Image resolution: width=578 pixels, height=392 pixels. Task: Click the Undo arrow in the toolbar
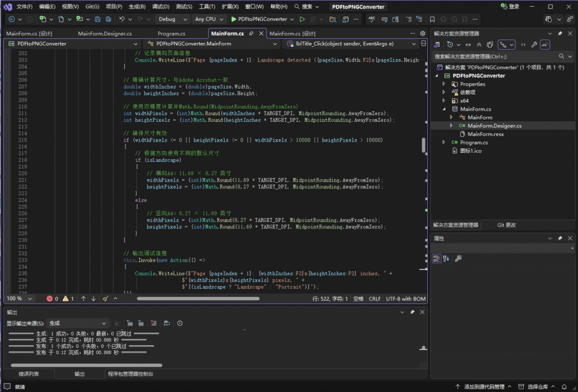pyautogui.click(x=122, y=19)
